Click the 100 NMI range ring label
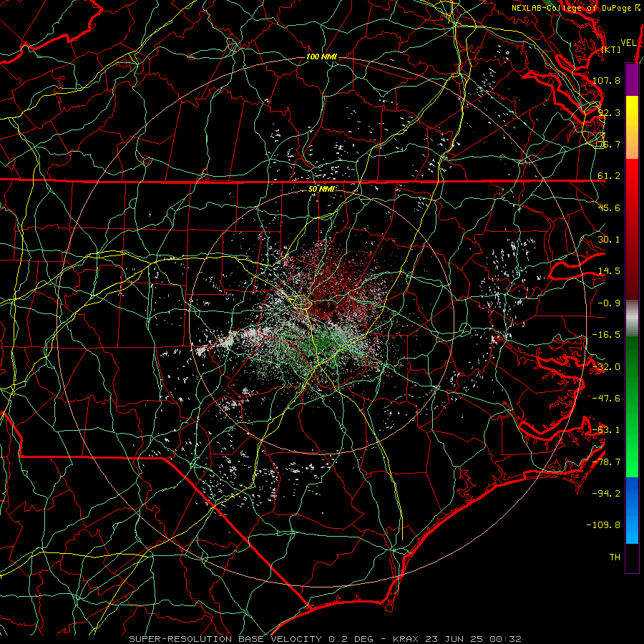This screenshot has height=644, width=644. (x=321, y=57)
